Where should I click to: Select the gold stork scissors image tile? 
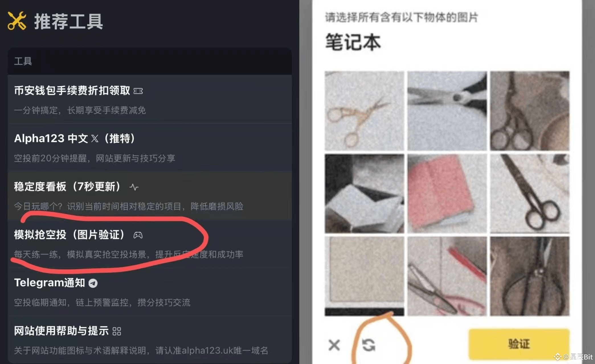[364, 111]
